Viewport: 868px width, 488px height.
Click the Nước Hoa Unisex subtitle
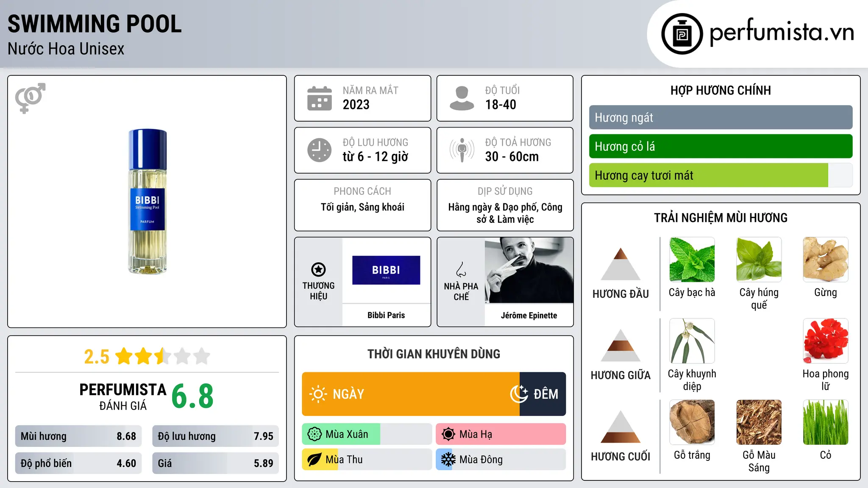tap(66, 49)
